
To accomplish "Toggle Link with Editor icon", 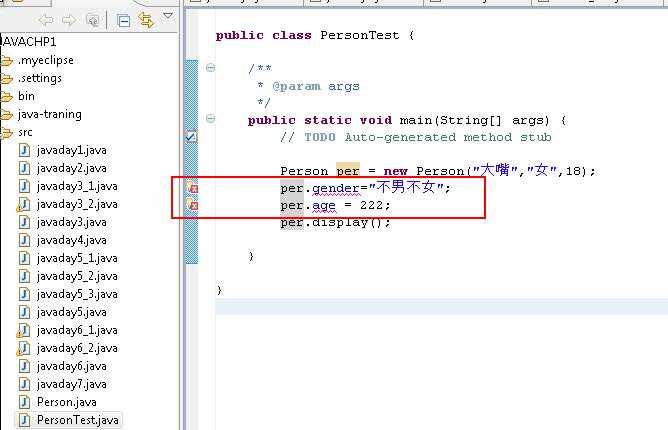I will [146, 19].
